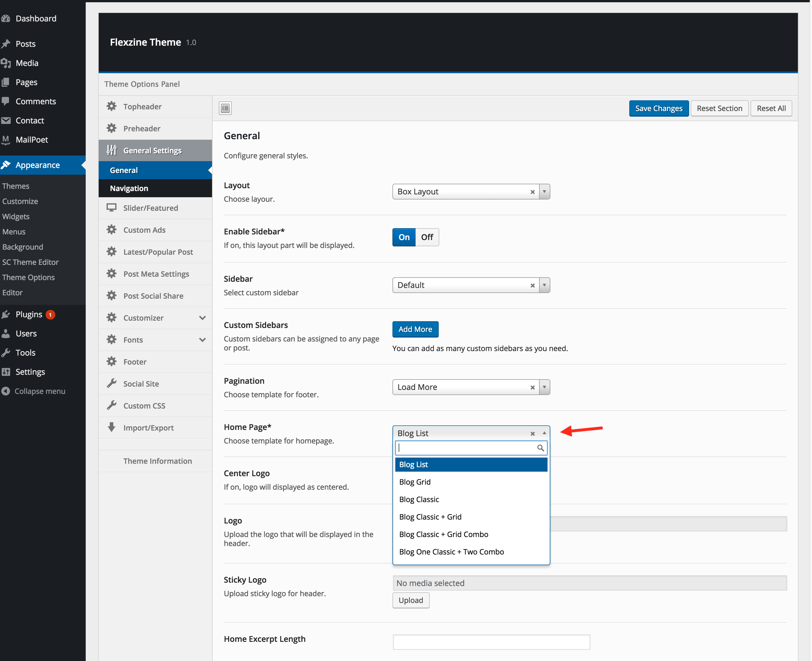This screenshot has height=661, width=812.
Task: Click the Media icon in sidebar
Action: (x=5, y=63)
